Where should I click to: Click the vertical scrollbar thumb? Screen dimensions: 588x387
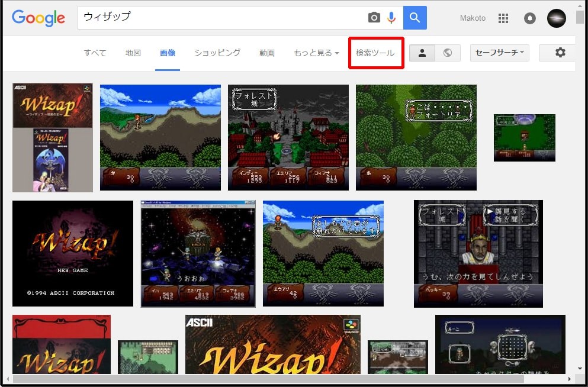click(580, 17)
